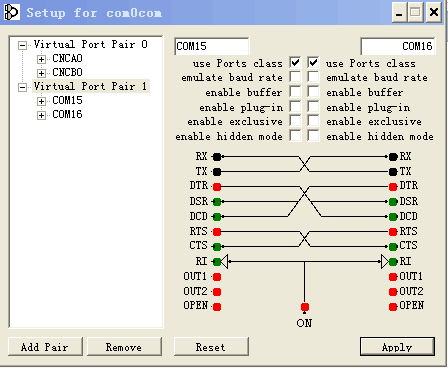Select Virtual Port Pair 1 in tree

pos(91,86)
